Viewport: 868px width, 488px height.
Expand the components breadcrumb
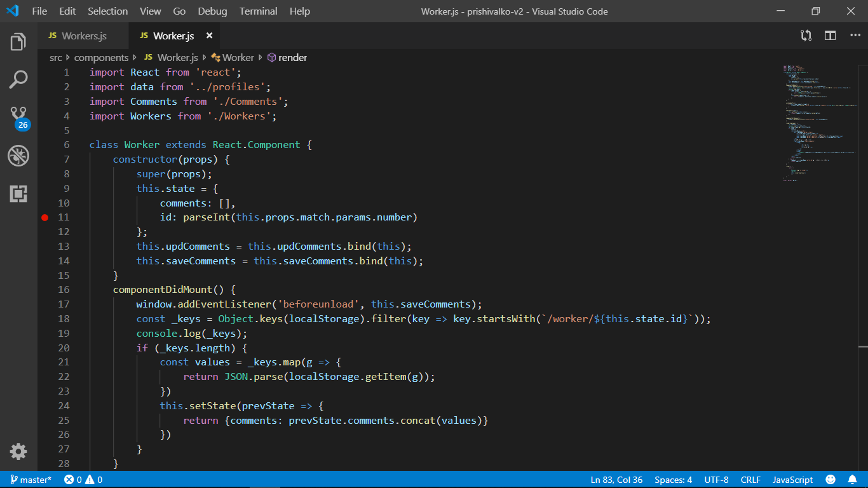click(x=102, y=57)
